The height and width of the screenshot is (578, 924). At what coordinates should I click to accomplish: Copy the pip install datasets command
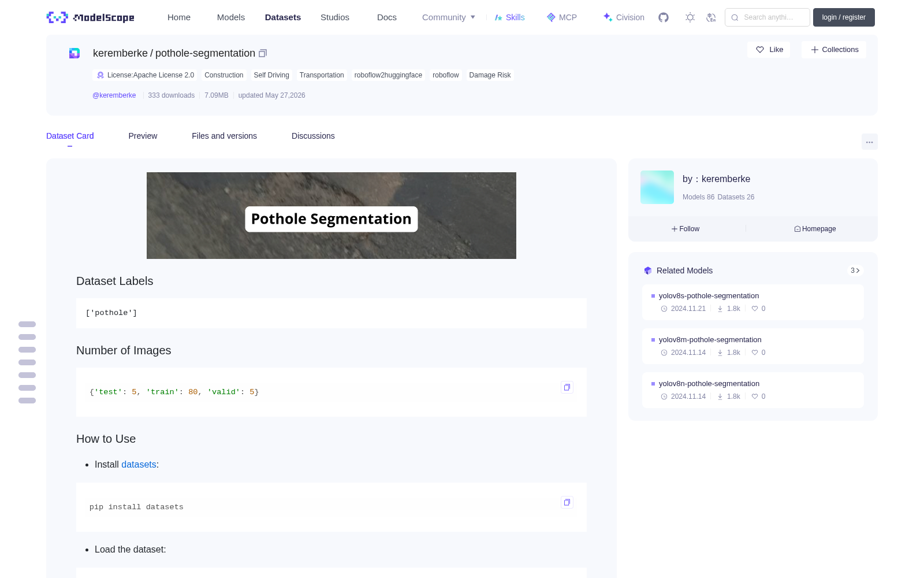coord(567,502)
